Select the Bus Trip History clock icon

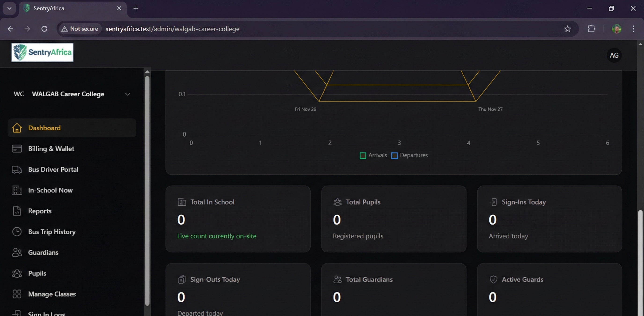click(x=17, y=232)
